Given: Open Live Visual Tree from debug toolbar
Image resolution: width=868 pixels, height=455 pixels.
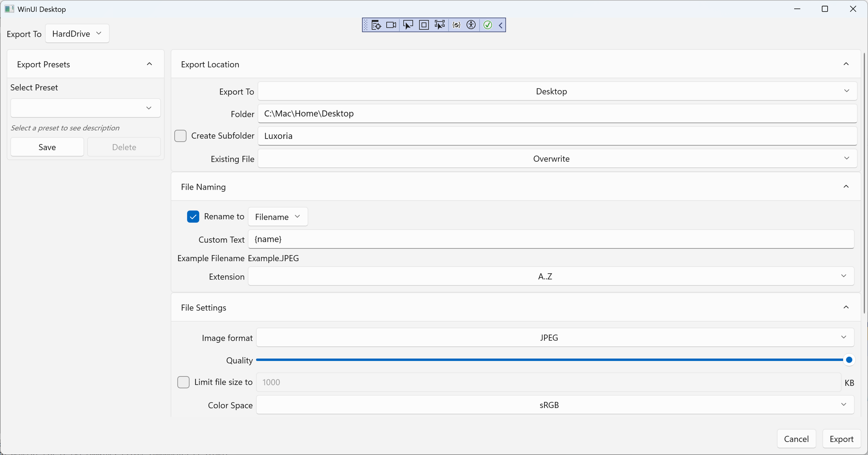Looking at the screenshot, I should pyautogui.click(x=376, y=25).
